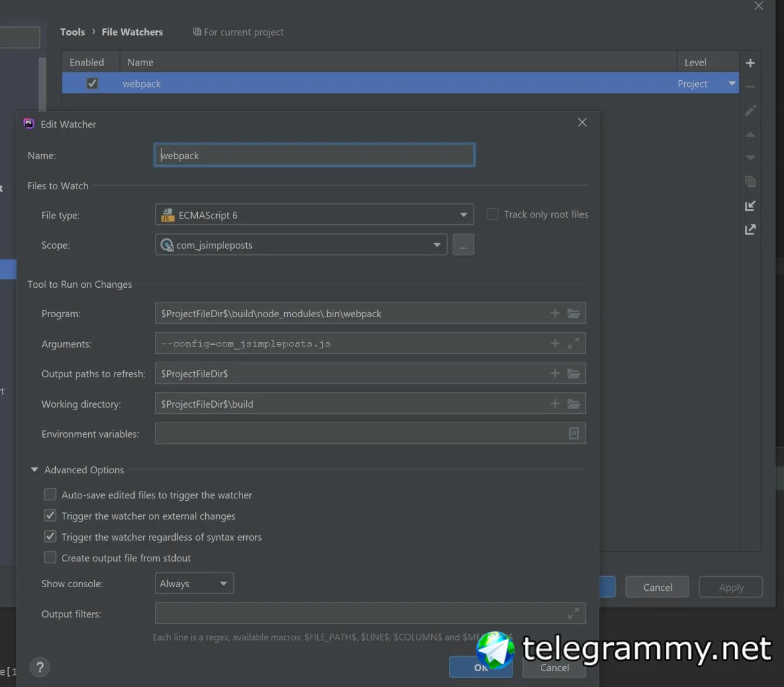Click the import watchers icon
This screenshot has height=687, width=784.
pos(750,206)
